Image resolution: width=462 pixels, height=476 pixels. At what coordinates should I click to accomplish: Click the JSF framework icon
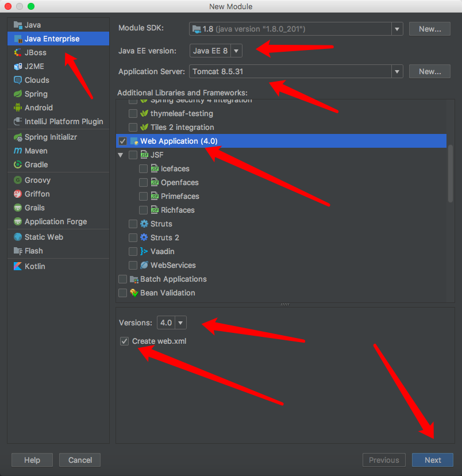click(x=144, y=155)
